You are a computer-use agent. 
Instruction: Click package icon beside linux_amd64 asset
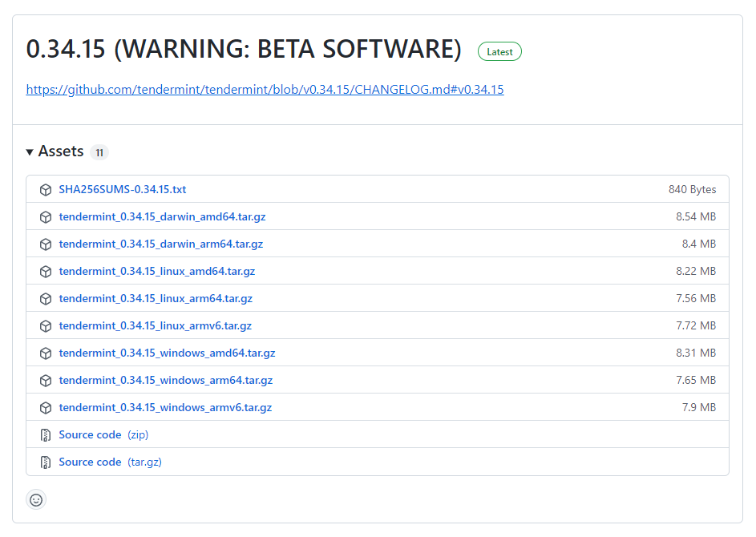[46, 272]
